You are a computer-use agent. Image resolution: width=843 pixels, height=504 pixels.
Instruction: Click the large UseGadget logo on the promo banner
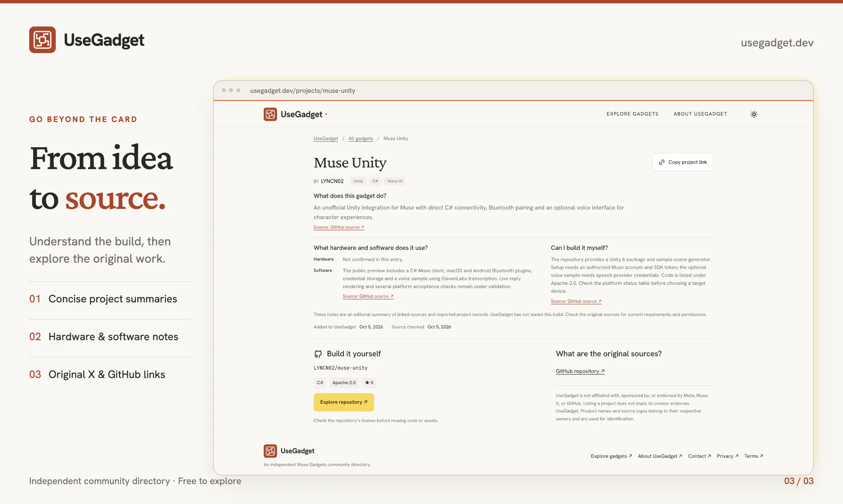(x=87, y=40)
